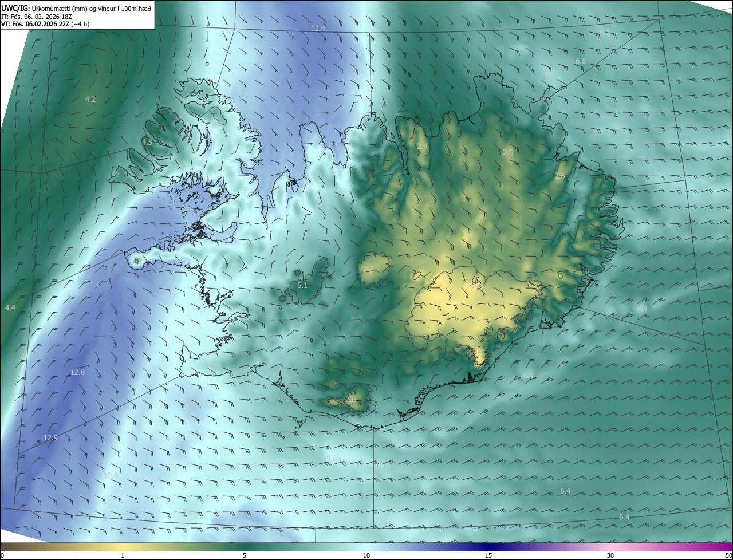Click the 6.8 value label

point(581,61)
